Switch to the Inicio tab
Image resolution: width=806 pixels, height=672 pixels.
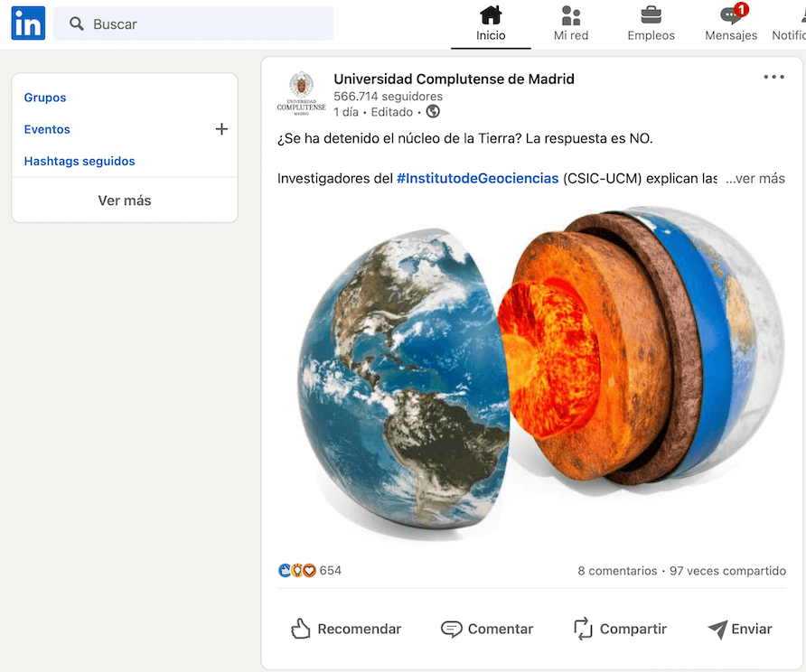tap(491, 25)
